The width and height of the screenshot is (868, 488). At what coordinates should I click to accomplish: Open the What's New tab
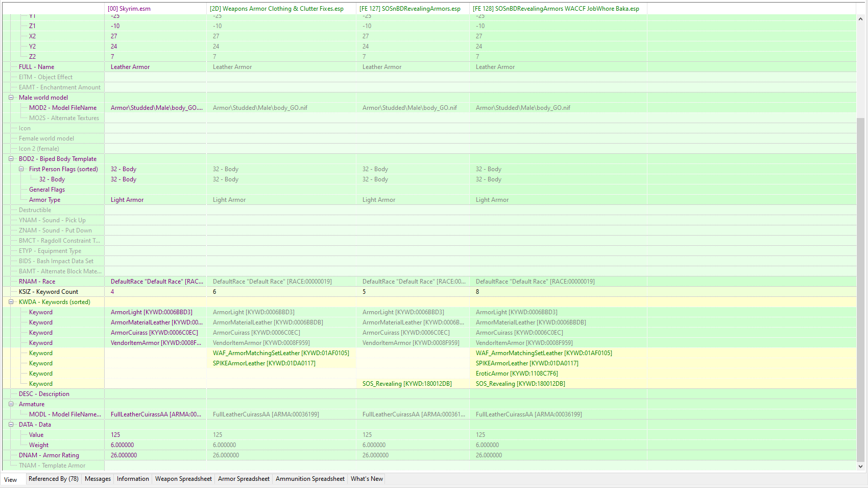(x=367, y=479)
